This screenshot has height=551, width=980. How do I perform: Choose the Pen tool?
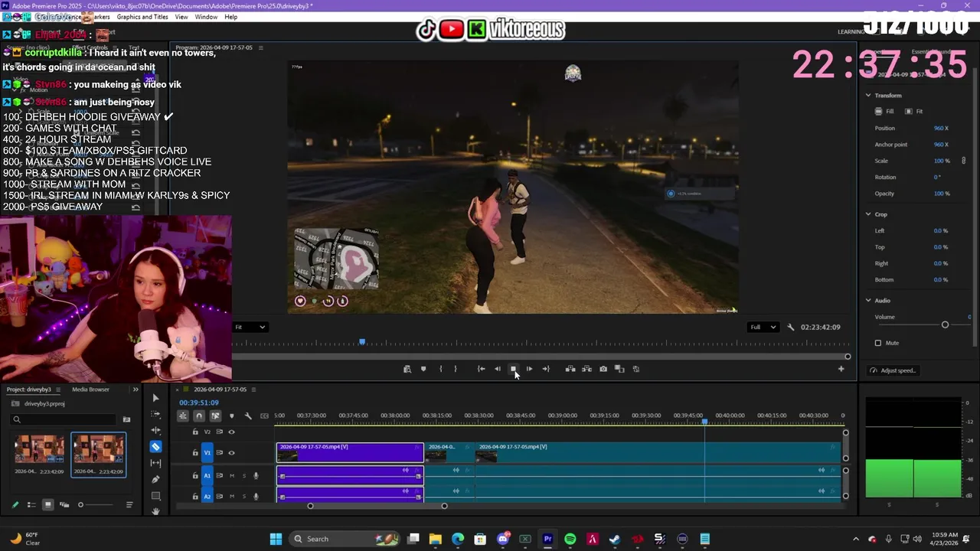click(x=155, y=479)
